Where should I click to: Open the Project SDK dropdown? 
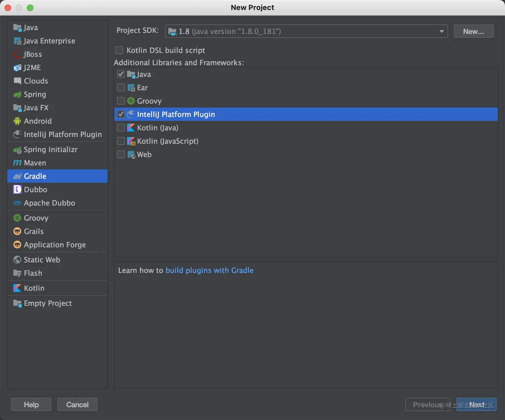point(306,31)
